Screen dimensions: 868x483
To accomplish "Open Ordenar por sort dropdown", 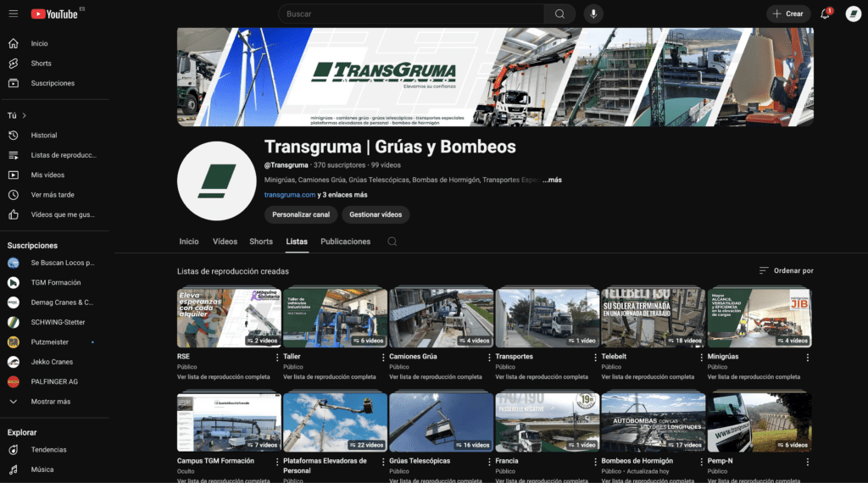I will coord(786,270).
